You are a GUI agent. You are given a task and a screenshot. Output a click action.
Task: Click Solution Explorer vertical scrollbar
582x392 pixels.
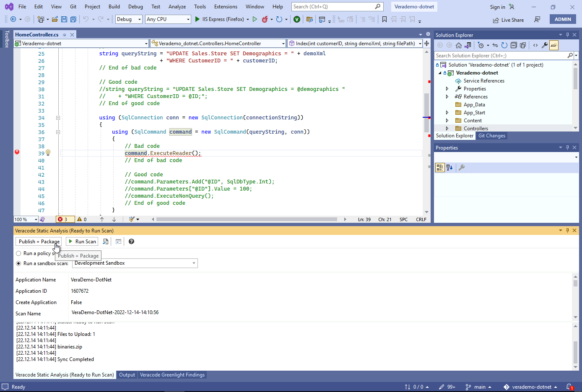pos(575,78)
